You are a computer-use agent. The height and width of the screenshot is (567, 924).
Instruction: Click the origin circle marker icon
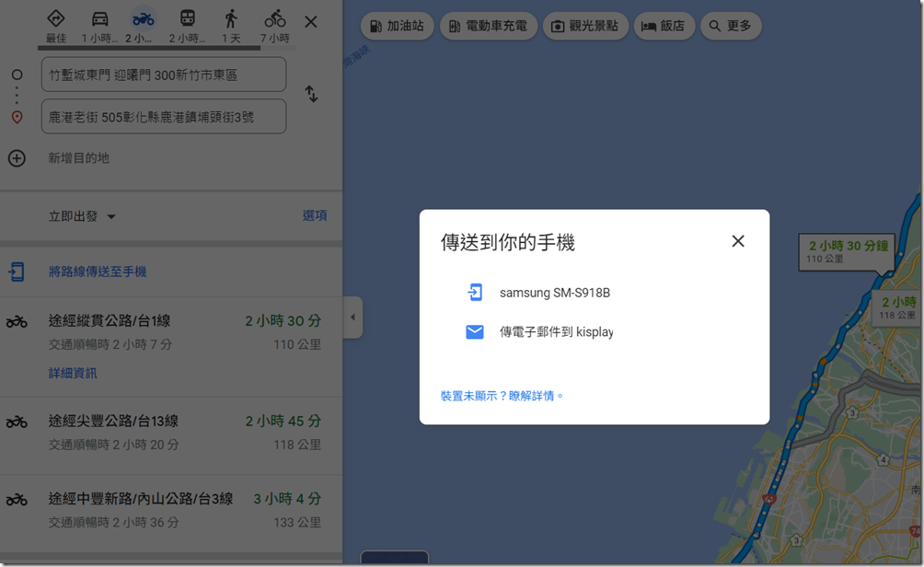[x=17, y=75]
